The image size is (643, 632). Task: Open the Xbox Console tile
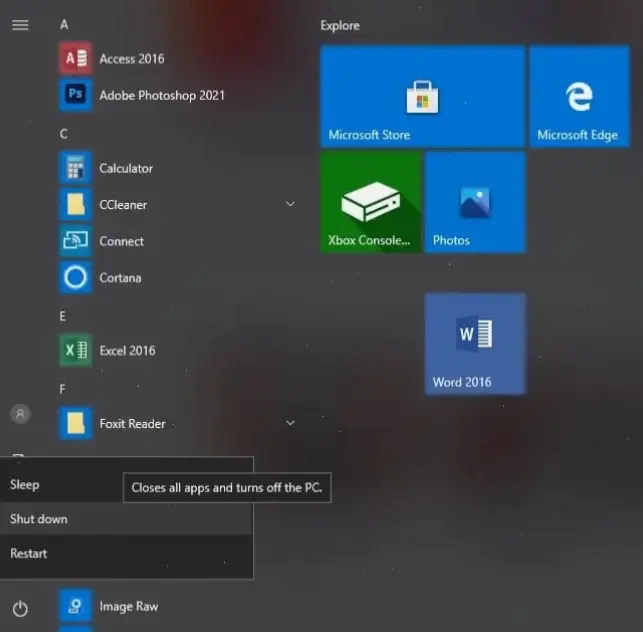tap(371, 202)
